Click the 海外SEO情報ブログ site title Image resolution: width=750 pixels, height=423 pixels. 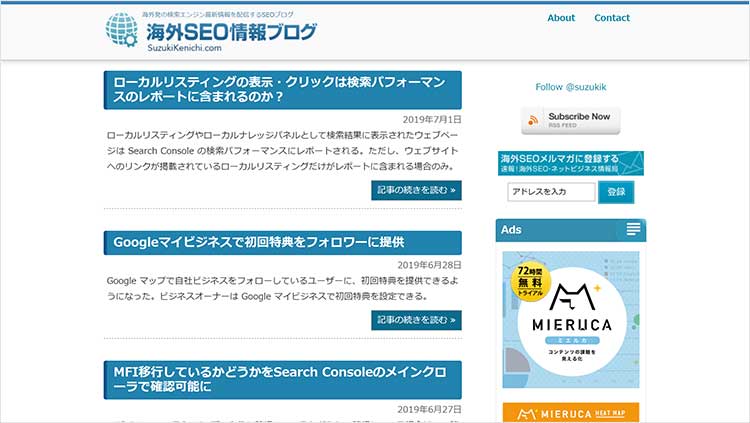tap(232, 32)
